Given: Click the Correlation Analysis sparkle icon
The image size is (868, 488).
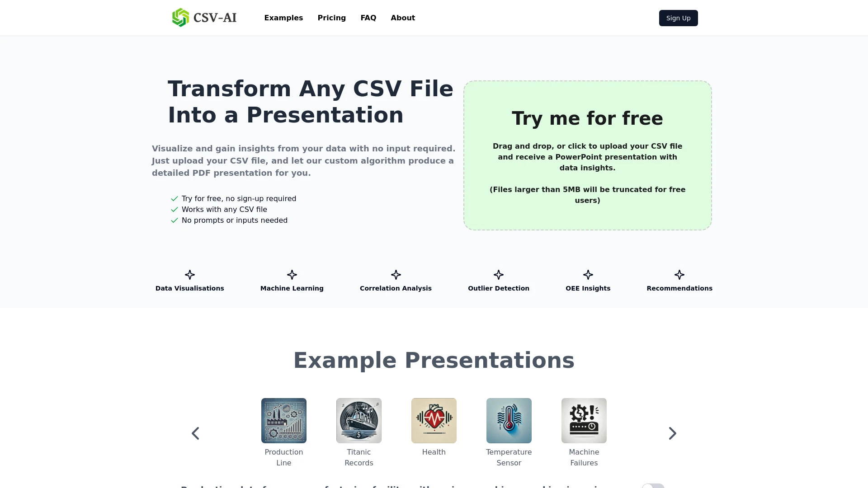Looking at the screenshot, I should click(x=395, y=275).
